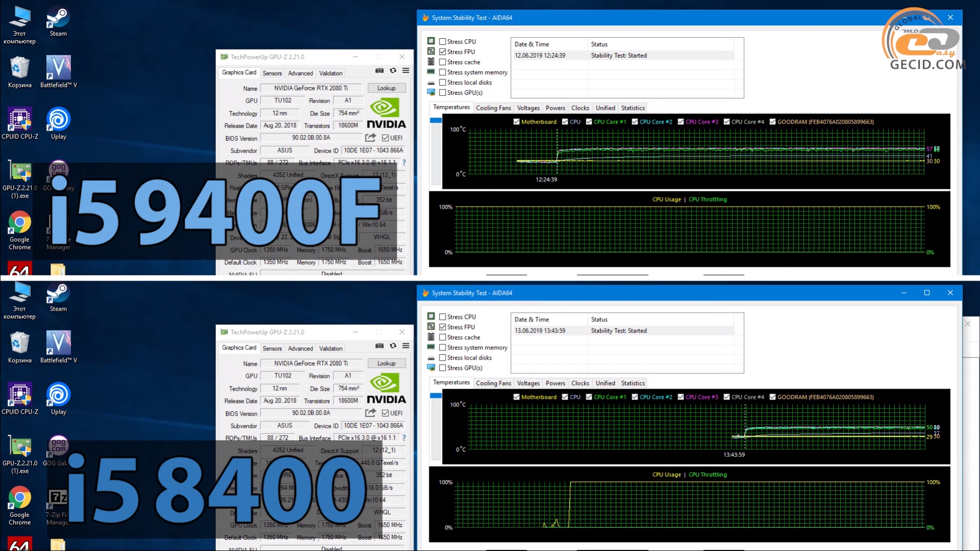Switch to Cooling Fans tab in upper AIDA64

pyautogui.click(x=493, y=108)
